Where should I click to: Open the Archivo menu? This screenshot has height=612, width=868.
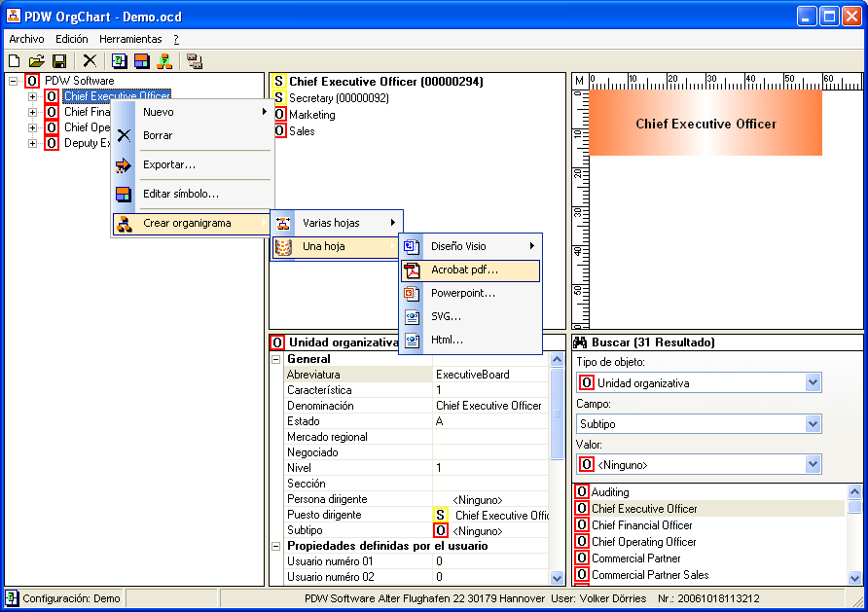pyautogui.click(x=26, y=39)
